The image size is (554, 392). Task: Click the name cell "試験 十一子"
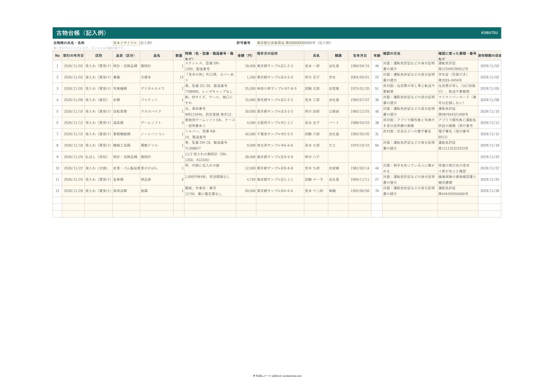316,180
